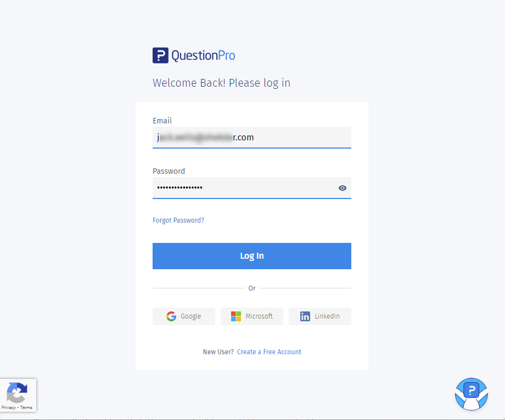Open Create a Free Account link

pos(270,352)
